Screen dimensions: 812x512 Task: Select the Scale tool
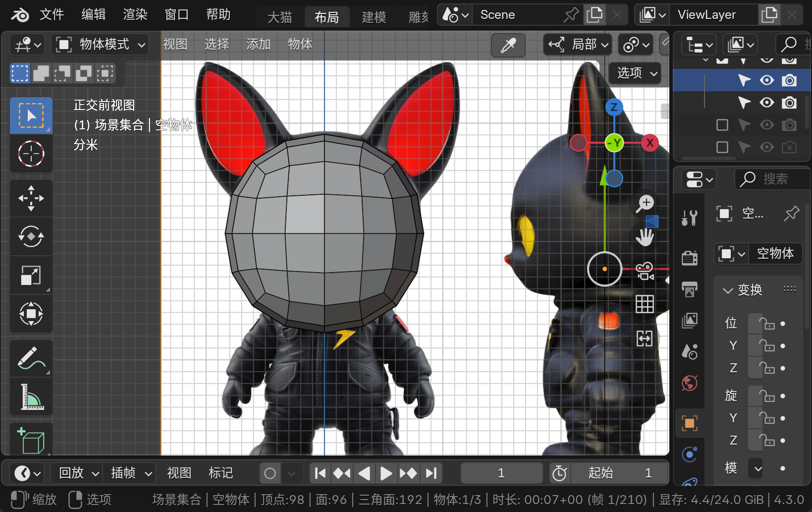click(x=31, y=275)
